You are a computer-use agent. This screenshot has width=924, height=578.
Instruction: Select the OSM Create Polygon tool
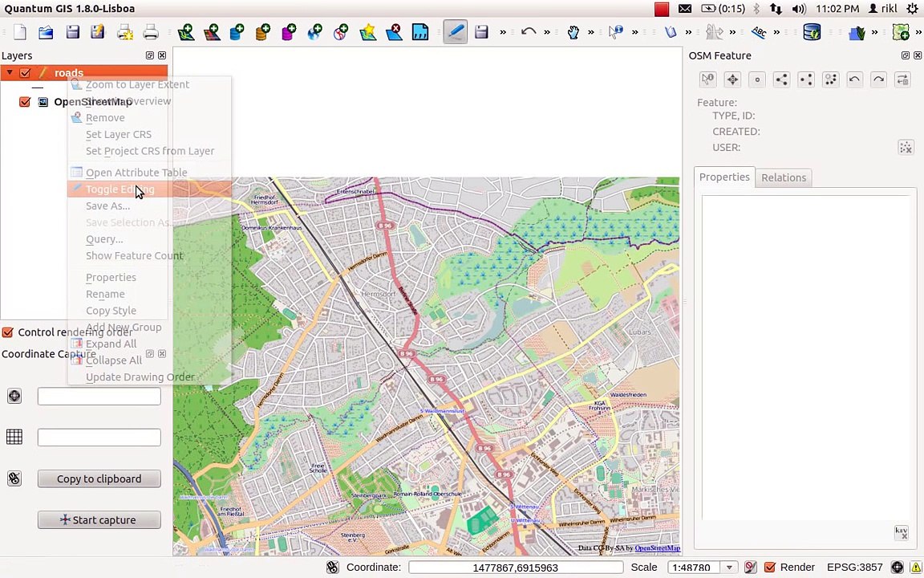(805, 79)
